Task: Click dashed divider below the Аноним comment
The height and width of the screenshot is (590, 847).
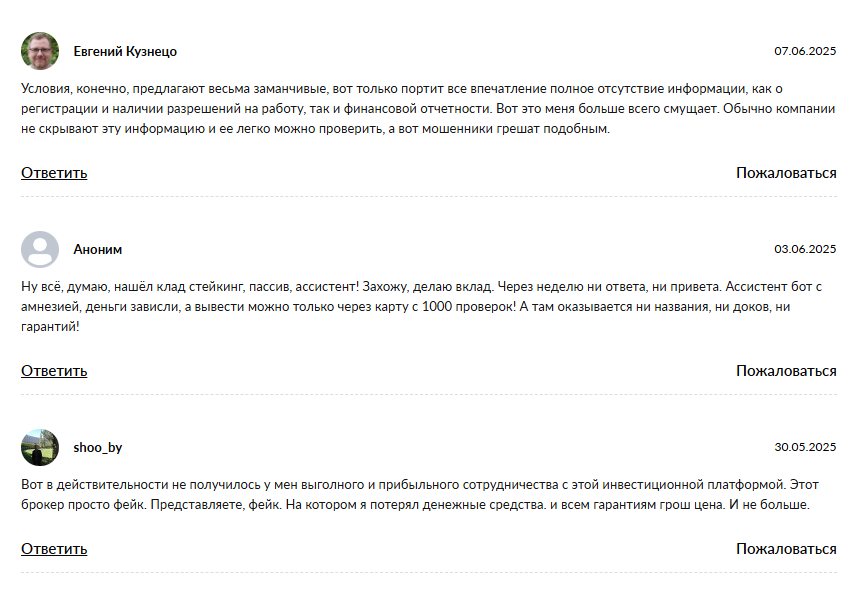Action: (x=428, y=394)
